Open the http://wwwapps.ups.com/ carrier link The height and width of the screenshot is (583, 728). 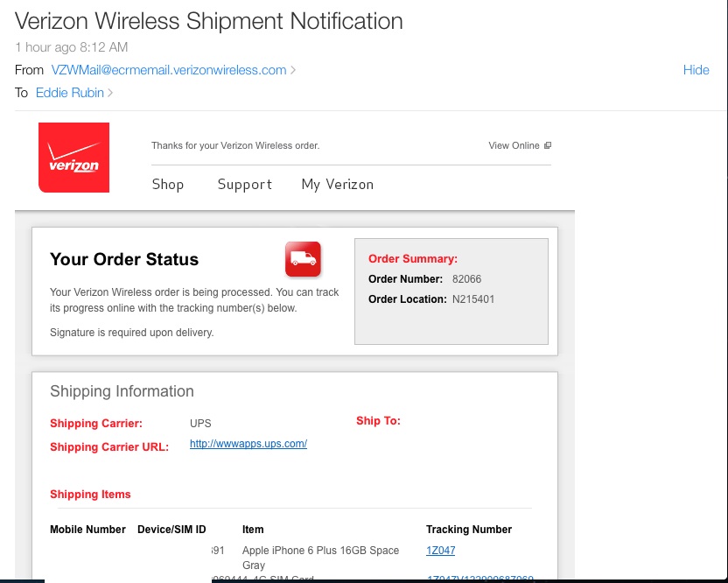click(248, 444)
